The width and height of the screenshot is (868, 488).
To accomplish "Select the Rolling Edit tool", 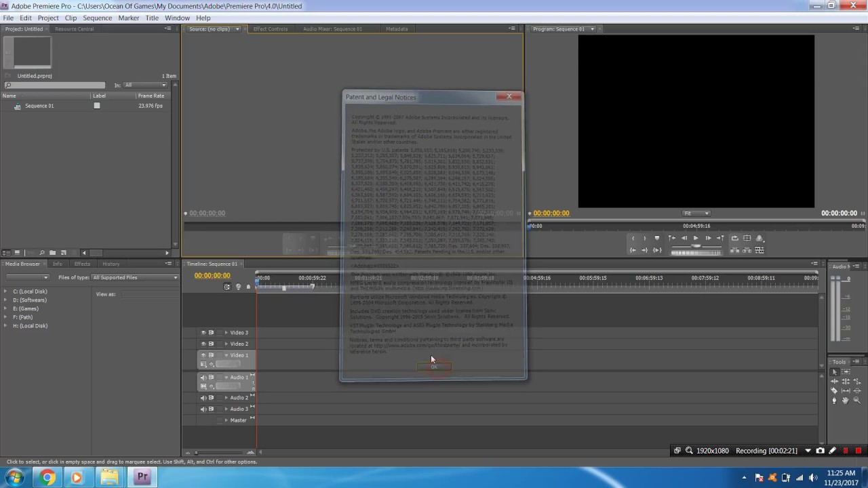I will tap(846, 382).
